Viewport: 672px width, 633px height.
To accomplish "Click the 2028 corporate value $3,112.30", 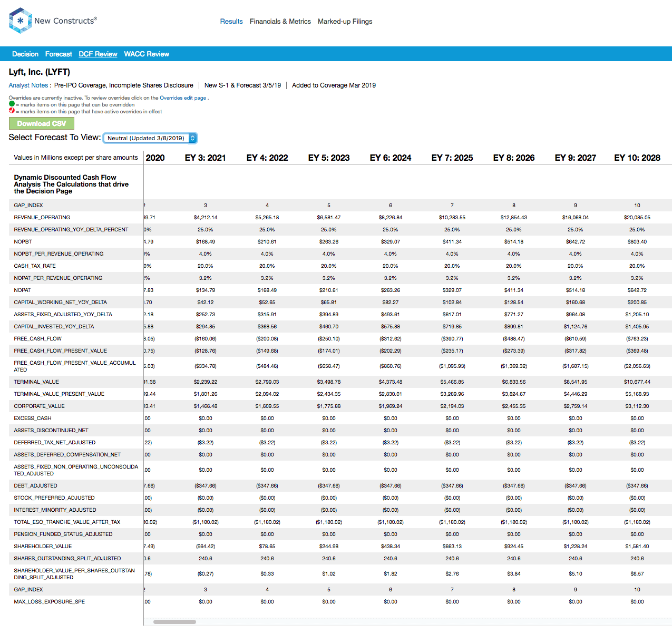I will click(x=637, y=406).
